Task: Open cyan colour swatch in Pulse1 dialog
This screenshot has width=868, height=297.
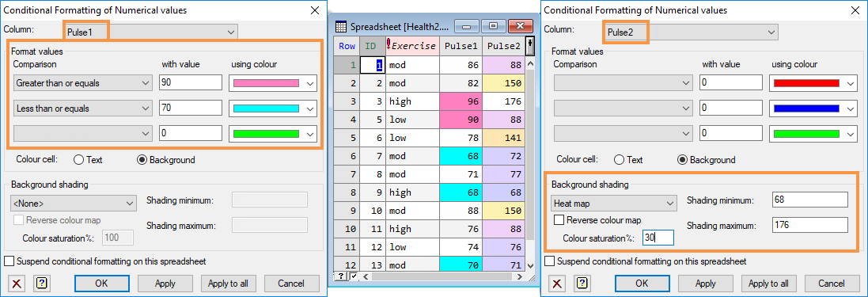Action: click(x=273, y=109)
